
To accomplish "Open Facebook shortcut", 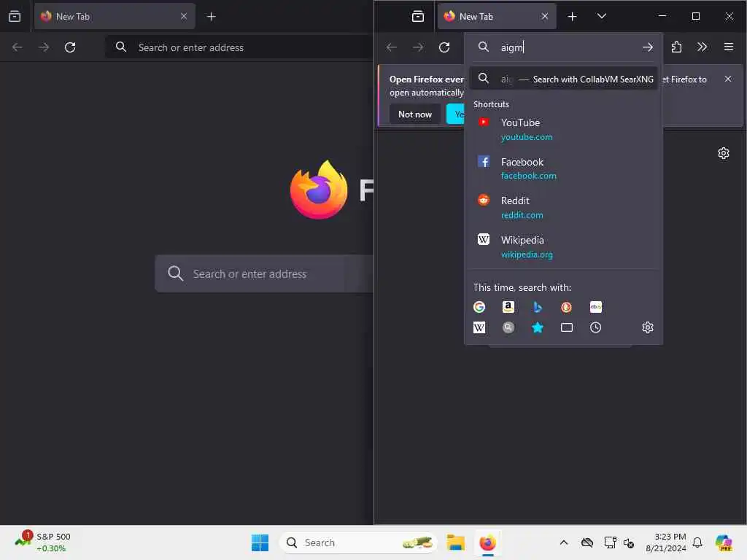I will [564, 168].
